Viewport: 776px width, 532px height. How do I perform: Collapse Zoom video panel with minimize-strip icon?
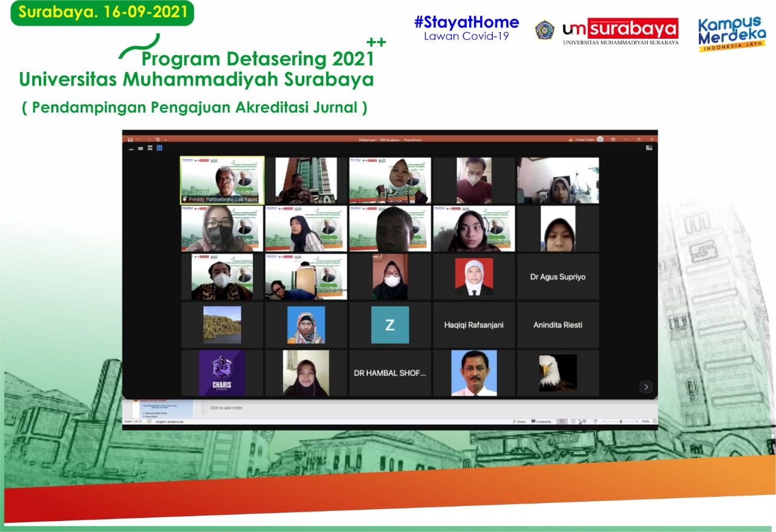[131, 148]
